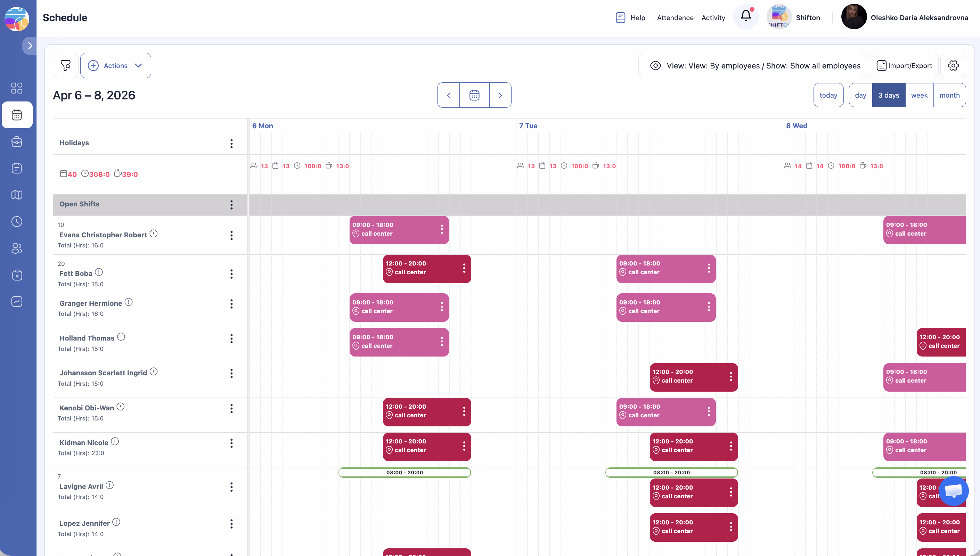Open the schedule filter icon
This screenshot has height=556, width=980.
(x=66, y=66)
